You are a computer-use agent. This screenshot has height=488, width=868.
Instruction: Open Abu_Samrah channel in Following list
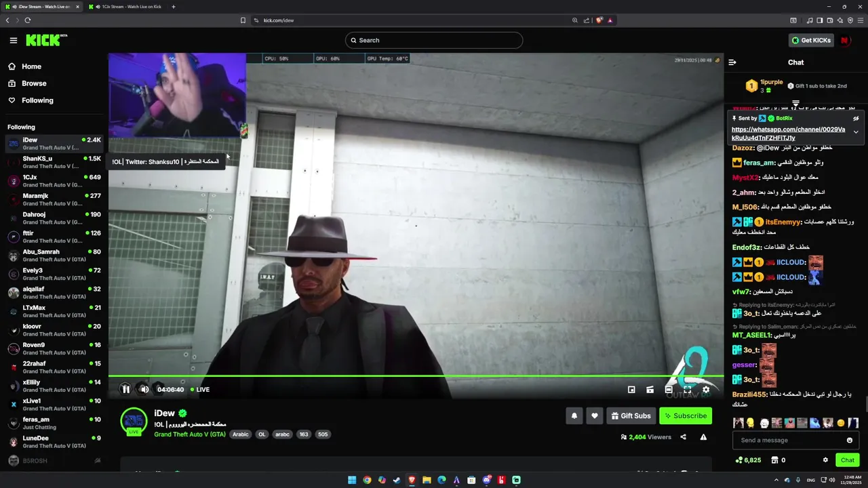click(54, 256)
